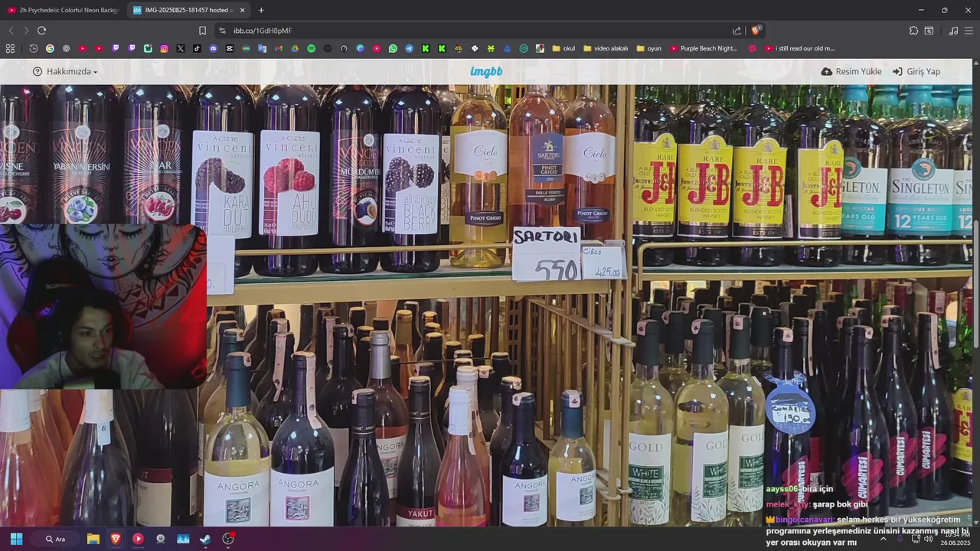This screenshot has height=551, width=980.
Task: Open the Google bookmark icon
Action: point(50,48)
